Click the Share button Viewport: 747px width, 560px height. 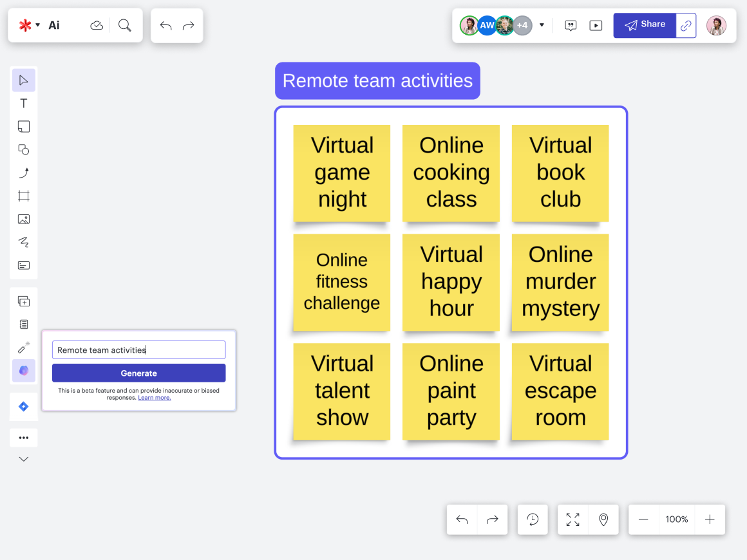point(645,25)
